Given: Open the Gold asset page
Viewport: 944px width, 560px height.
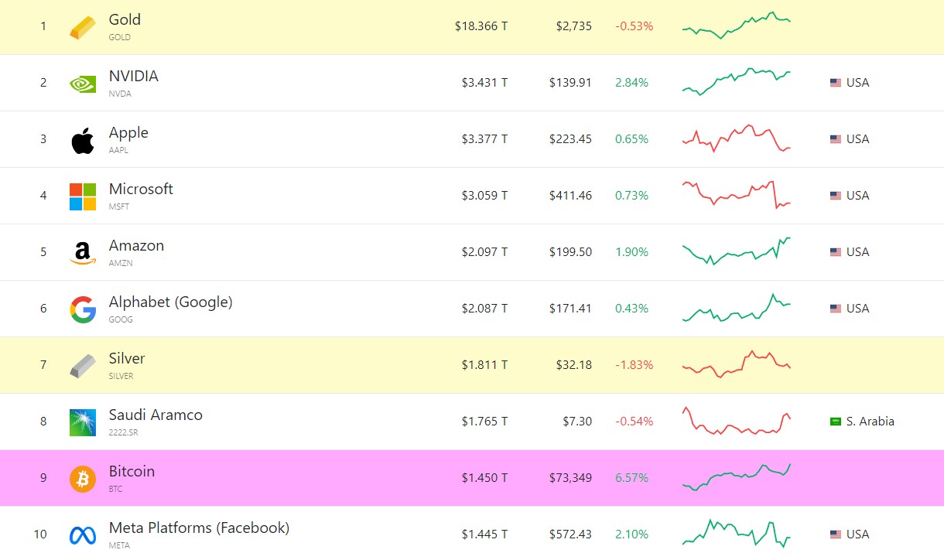Looking at the screenshot, I should click(125, 20).
